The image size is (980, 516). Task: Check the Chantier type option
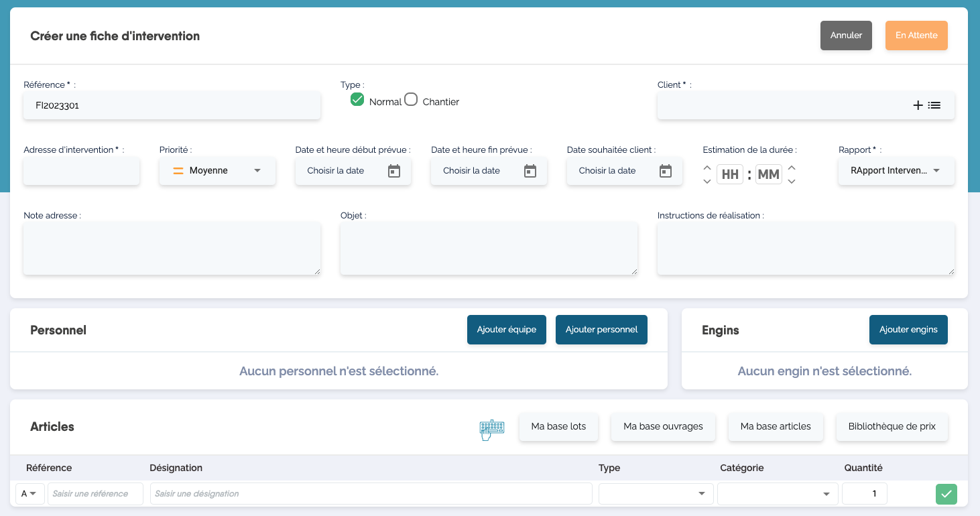411,100
